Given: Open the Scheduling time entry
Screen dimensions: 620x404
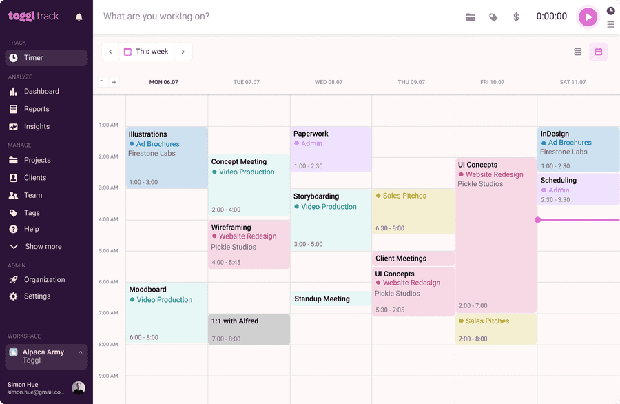Looking at the screenshot, I should [578, 189].
